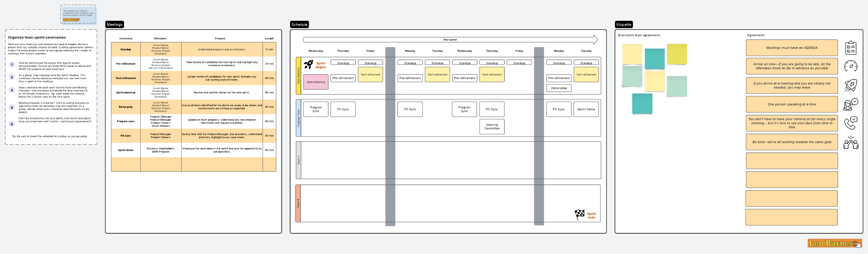Screen dimensions: 868x254
Task: Click the pink Sprint planning box
Action: click(316, 82)
